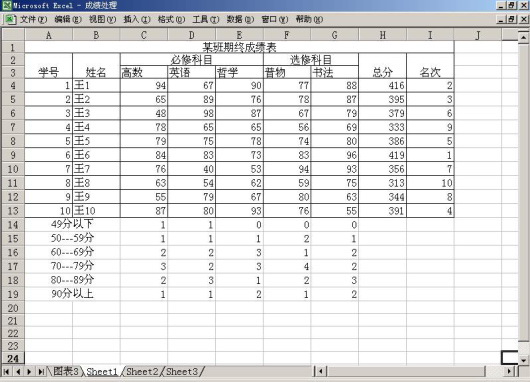This screenshot has width=530, height=382.
Task: Select the 必修科目 header cell
Action: pyautogui.click(x=192, y=59)
